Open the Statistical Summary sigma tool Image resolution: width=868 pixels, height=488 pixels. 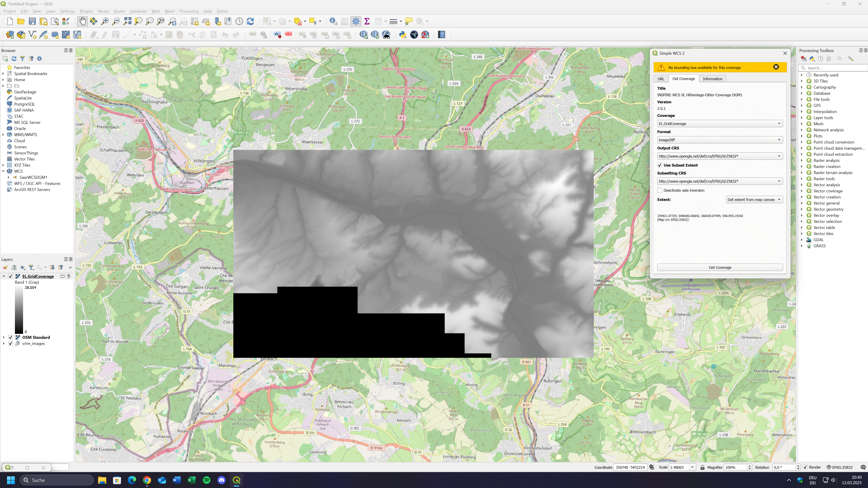pyautogui.click(x=367, y=21)
